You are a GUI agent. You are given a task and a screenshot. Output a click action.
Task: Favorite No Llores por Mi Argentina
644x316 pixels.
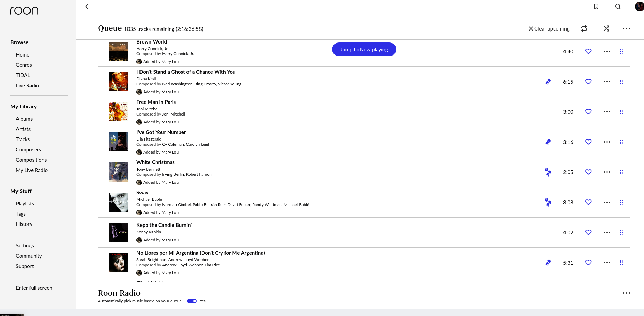click(x=588, y=263)
